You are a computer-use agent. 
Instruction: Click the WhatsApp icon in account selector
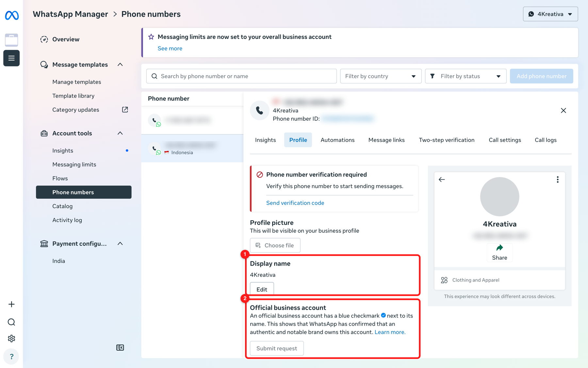coord(531,14)
